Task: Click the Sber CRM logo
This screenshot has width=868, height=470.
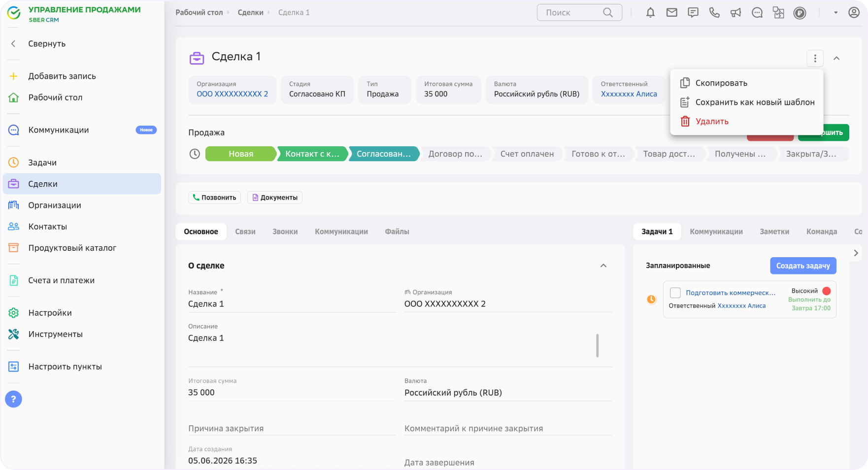Action: pyautogui.click(x=14, y=13)
